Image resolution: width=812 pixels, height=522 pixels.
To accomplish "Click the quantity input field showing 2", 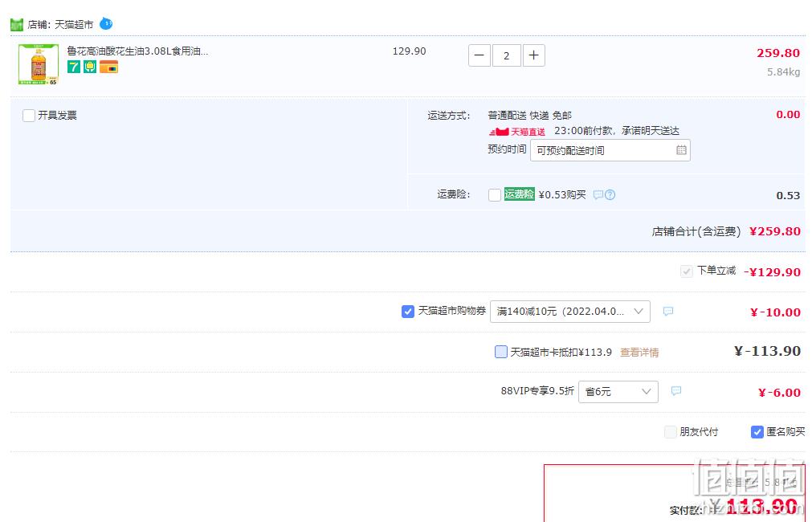I will coord(507,55).
